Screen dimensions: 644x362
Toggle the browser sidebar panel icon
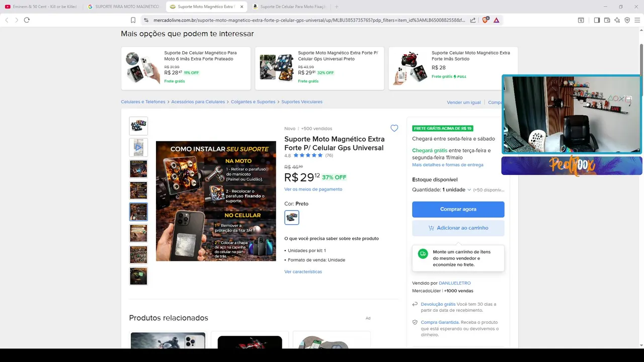(597, 20)
